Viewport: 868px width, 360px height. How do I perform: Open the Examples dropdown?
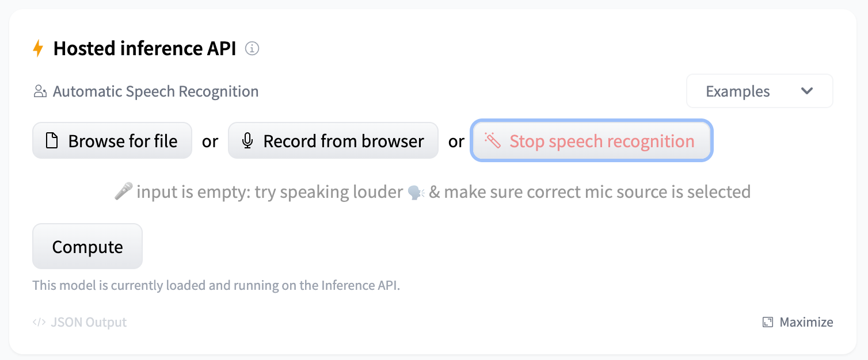759,91
